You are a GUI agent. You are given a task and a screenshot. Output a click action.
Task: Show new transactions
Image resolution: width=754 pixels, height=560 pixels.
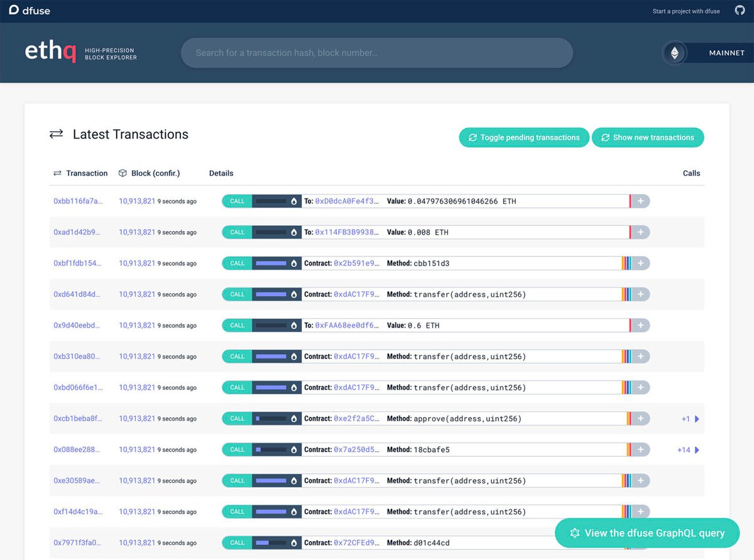[648, 137]
